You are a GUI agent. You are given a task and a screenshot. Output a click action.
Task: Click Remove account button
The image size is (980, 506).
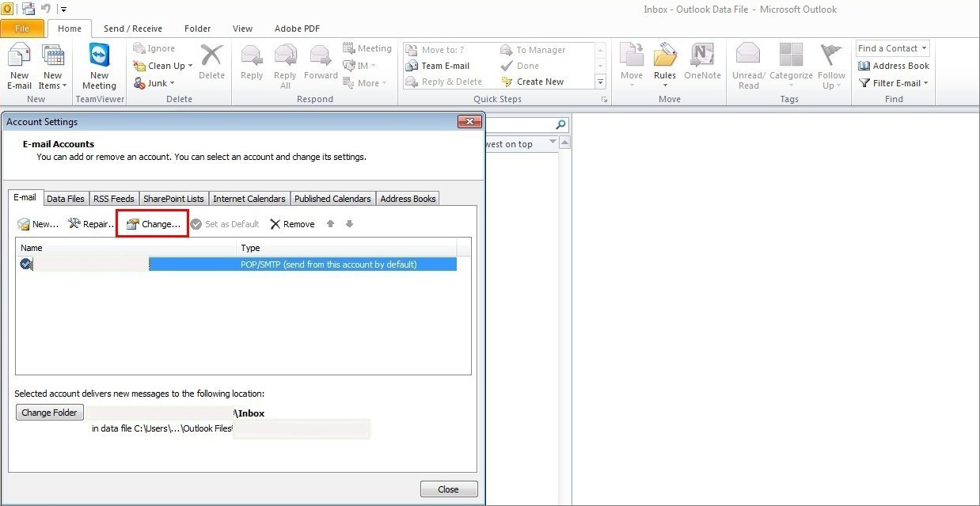coord(292,224)
